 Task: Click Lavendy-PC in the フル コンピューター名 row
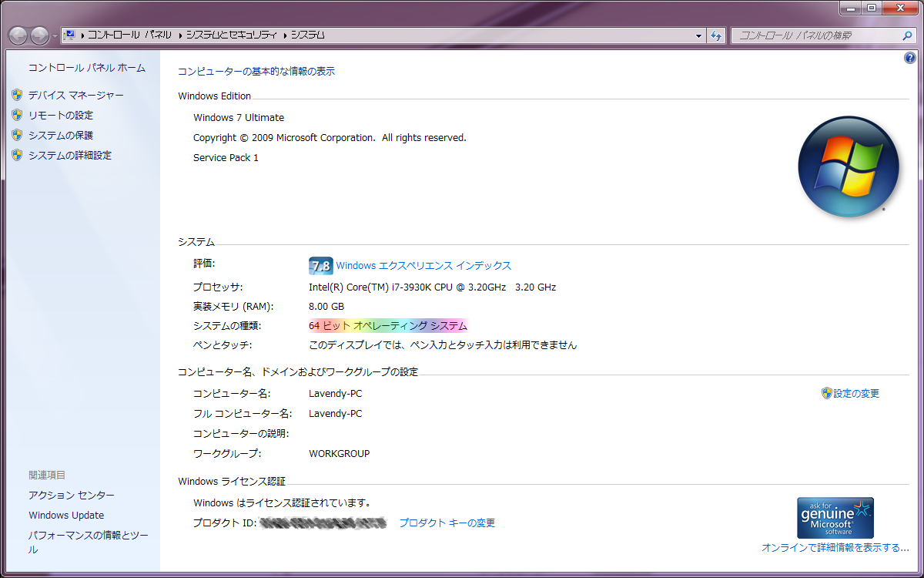[335, 413]
